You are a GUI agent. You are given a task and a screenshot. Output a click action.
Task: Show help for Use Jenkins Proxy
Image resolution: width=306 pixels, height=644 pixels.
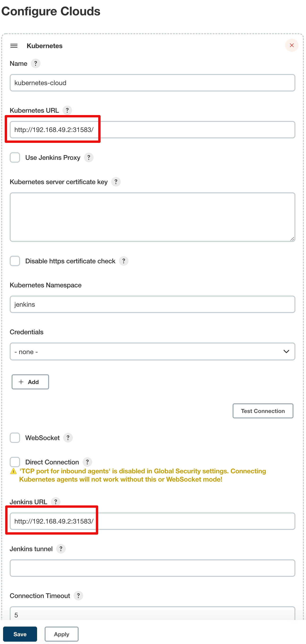[89, 157]
